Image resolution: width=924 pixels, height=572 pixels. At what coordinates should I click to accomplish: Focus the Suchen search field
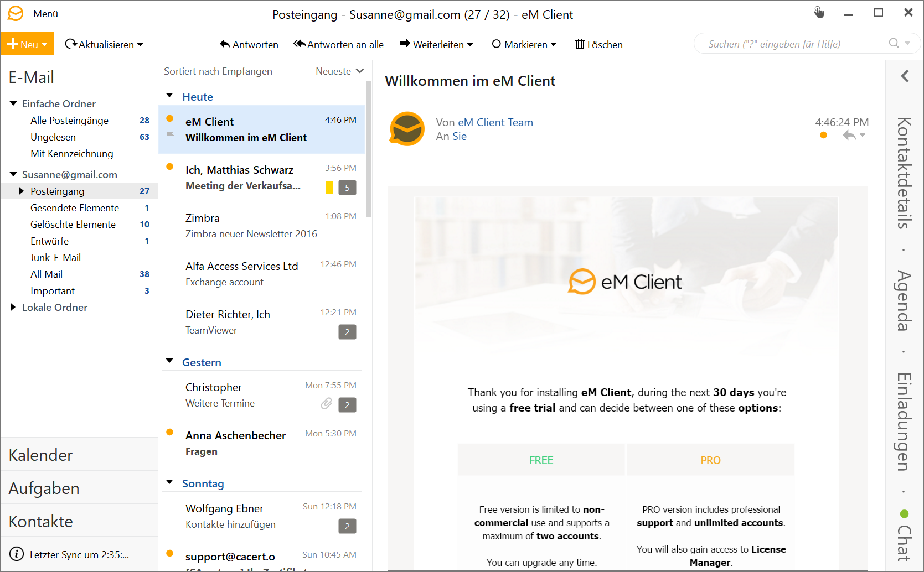[x=792, y=44]
